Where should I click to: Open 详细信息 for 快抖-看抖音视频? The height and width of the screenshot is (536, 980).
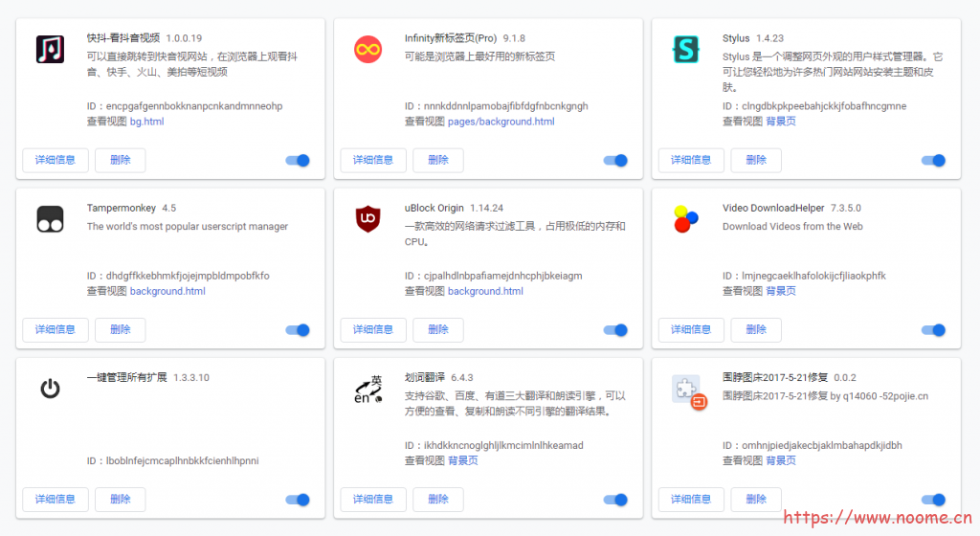[x=55, y=160]
